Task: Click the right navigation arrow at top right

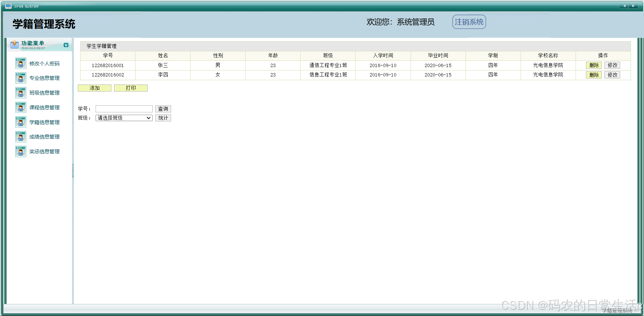Action: [x=633, y=6]
